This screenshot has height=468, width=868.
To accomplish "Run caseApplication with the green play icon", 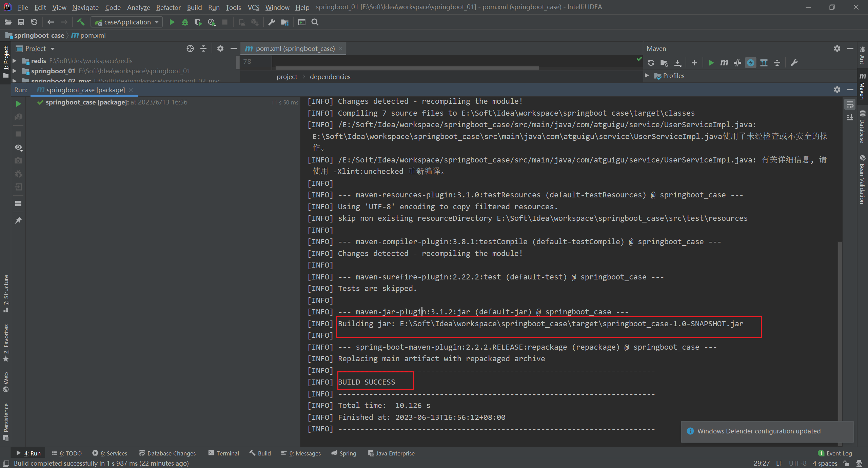I will [172, 22].
